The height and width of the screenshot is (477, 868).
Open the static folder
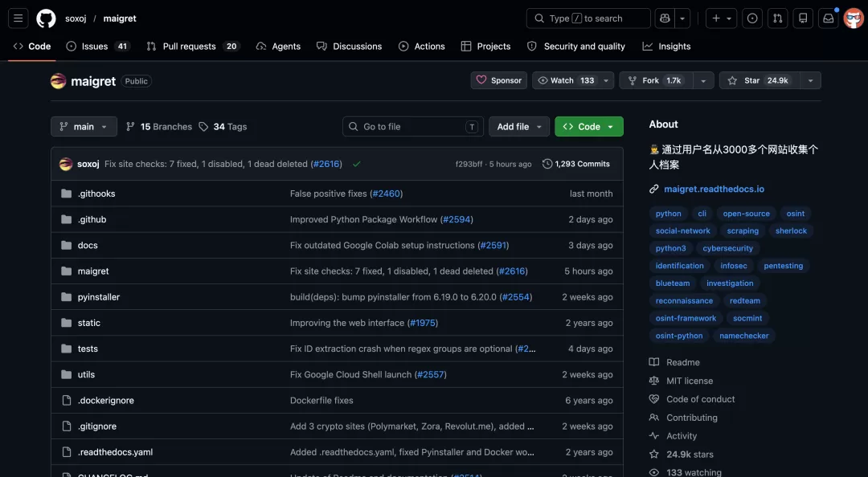pyautogui.click(x=88, y=323)
